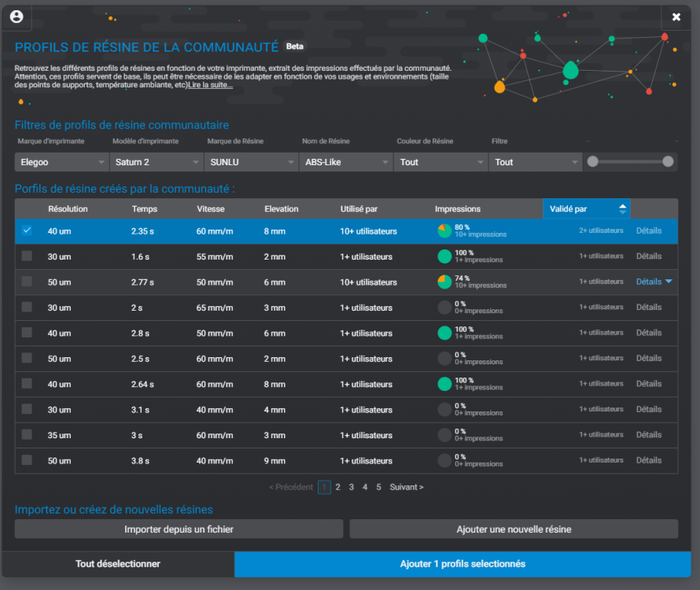Open the Elegoo printer brand dropdown

click(62, 162)
